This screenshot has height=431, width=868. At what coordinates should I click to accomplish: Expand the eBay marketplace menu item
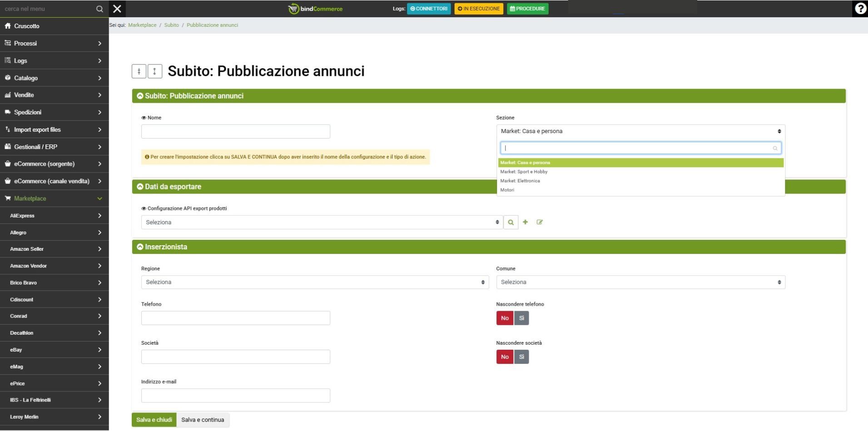click(x=54, y=350)
